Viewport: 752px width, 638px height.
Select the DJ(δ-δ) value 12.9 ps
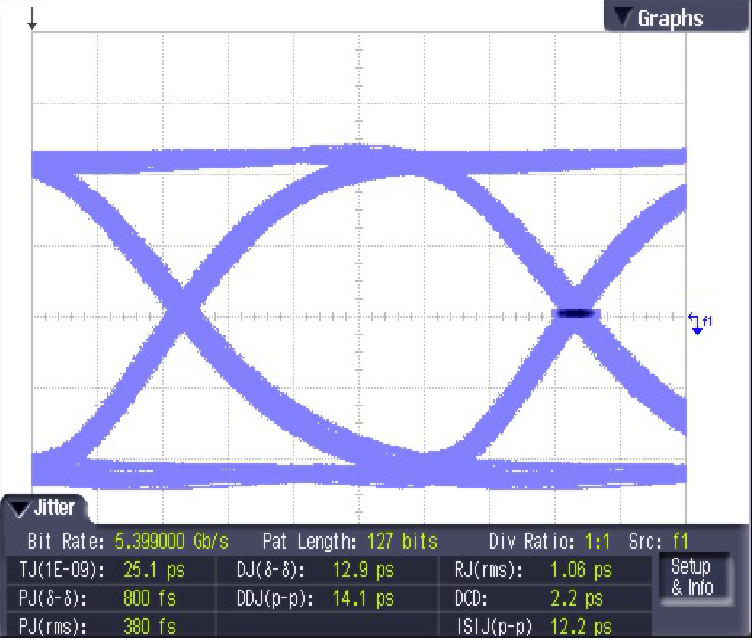363,570
